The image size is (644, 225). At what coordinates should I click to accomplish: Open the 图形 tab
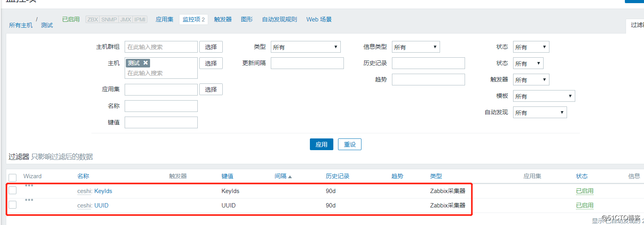click(247, 19)
